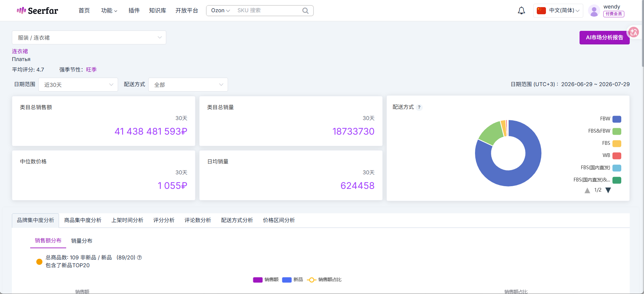Open the wendy user avatar

point(594,11)
